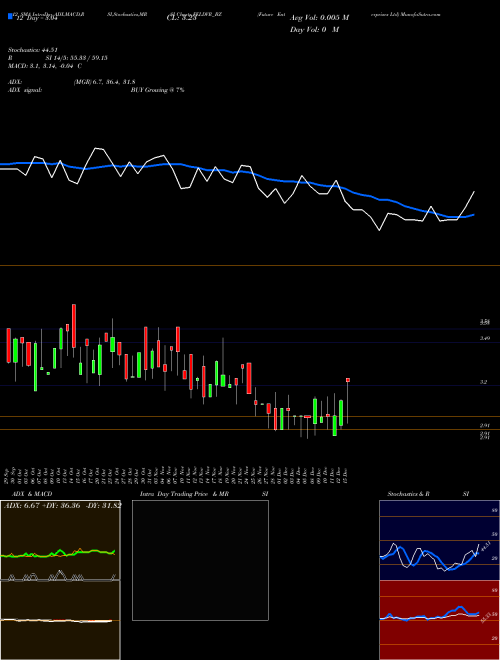
Task: Click the last red candlestick near 3.2
Action: pos(348,380)
